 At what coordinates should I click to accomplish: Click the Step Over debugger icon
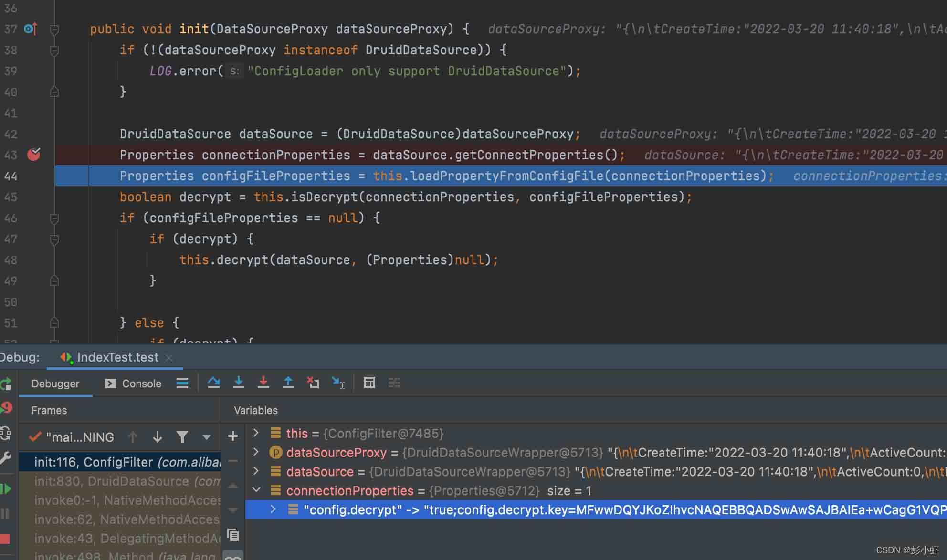click(x=213, y=383)
